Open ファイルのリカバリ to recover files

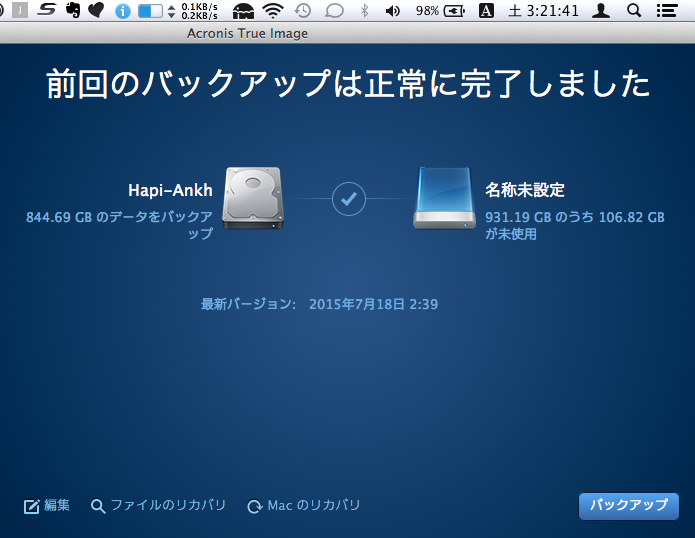coord(158,506)
